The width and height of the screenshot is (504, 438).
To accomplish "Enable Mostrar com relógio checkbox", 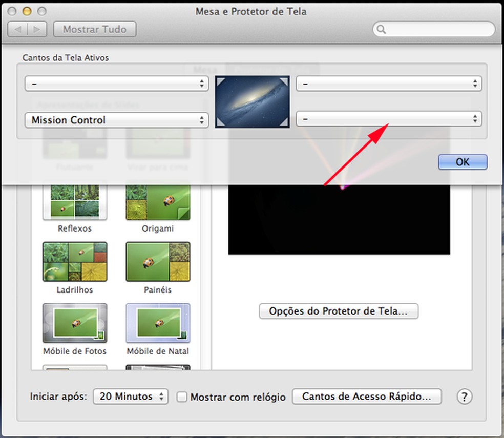I will click(x=182, y=397).
